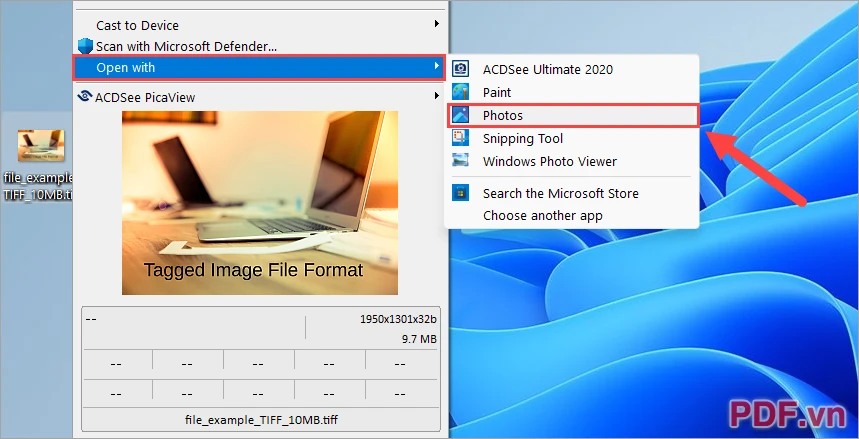Click the ACDSee Ultimate 2020 app icon

point(460,69)
